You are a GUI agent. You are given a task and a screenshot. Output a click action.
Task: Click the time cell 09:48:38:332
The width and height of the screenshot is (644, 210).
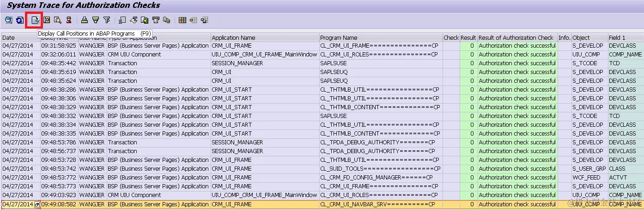pyautogui.click(x=59, y=116)
